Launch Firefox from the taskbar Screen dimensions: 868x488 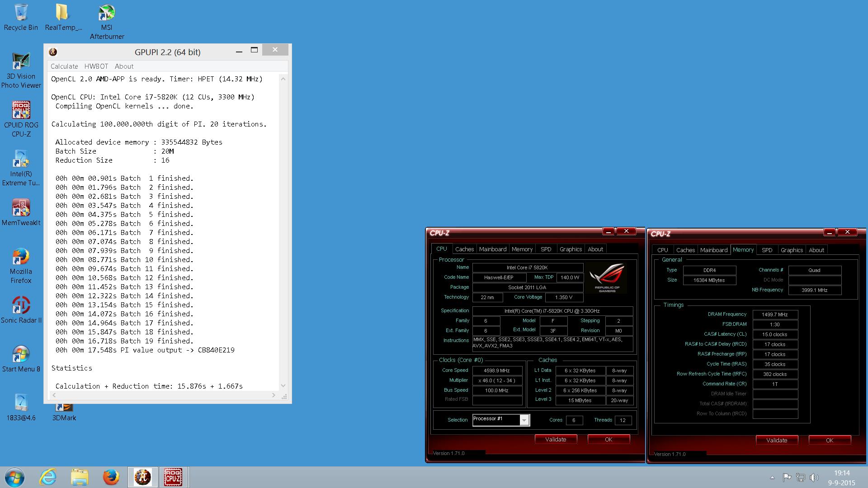[x=111, y=477]
